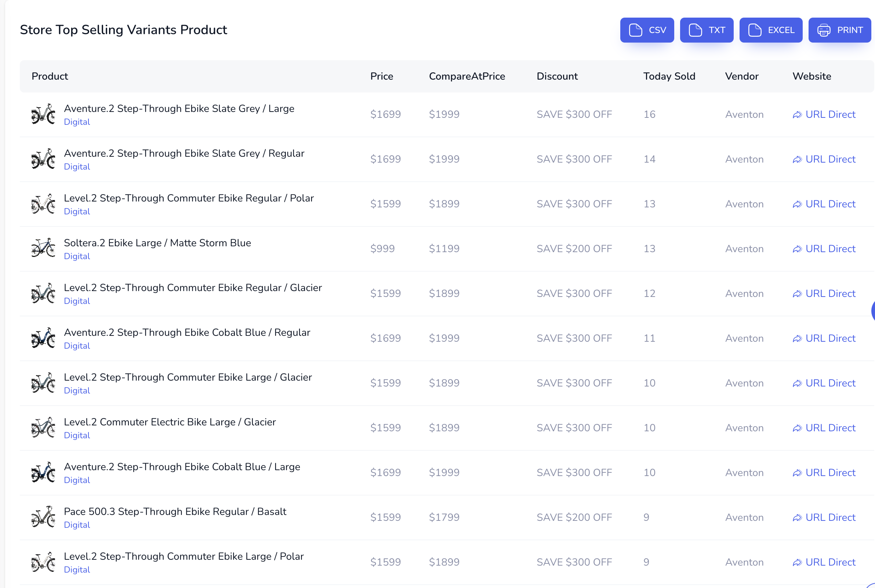Click the printer icon on the PRINT button
The image size is (875, 588).
823,30
